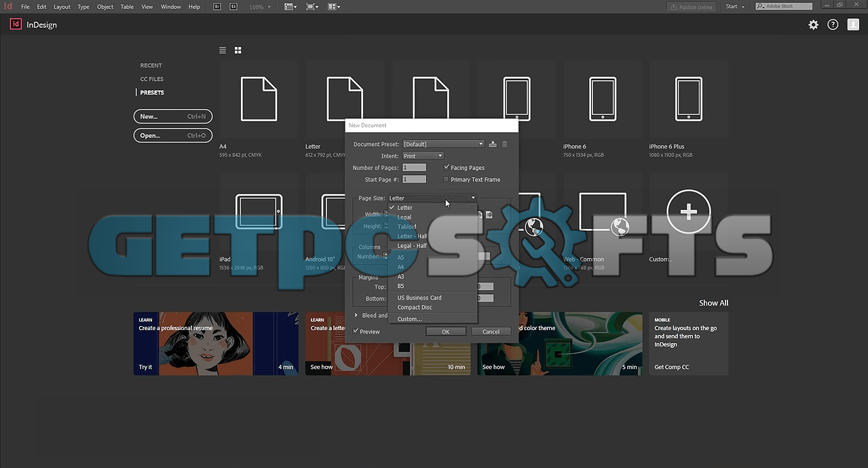Switch to the CC FILES tab
This screenshot has width=868, height=468.
pos(152,79)
